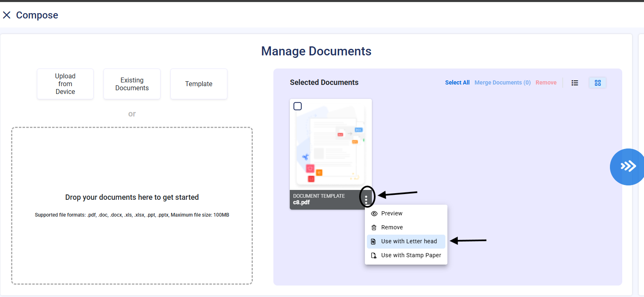The image size is (644, 297).
Task: Click the trash icon in context menu
Action: pos(374,228)
